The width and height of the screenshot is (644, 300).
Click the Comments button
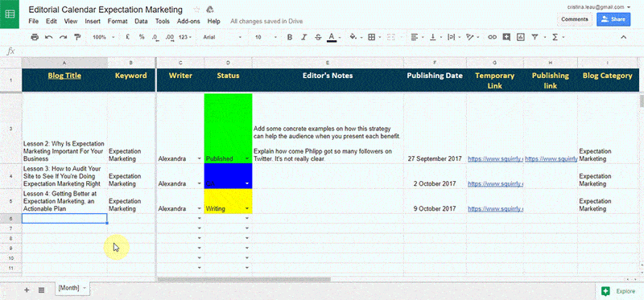575,19
